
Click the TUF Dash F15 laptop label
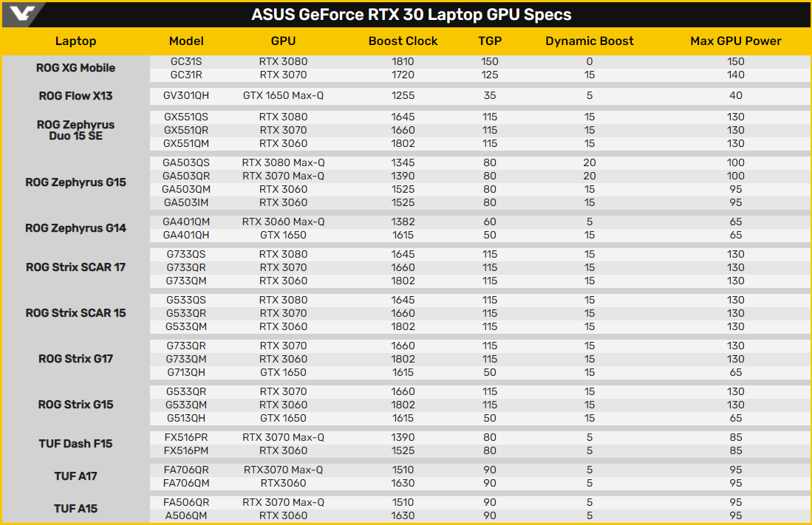[x=75, y=444]
